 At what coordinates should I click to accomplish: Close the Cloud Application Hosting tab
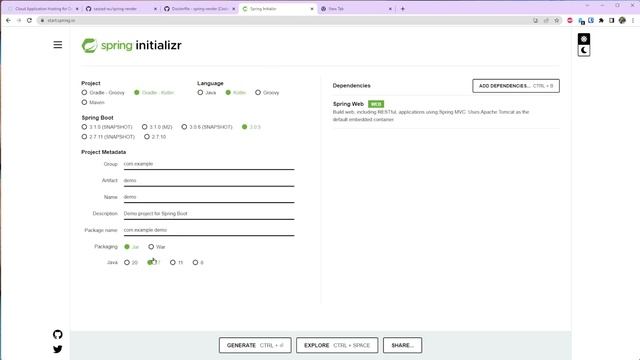77,9
